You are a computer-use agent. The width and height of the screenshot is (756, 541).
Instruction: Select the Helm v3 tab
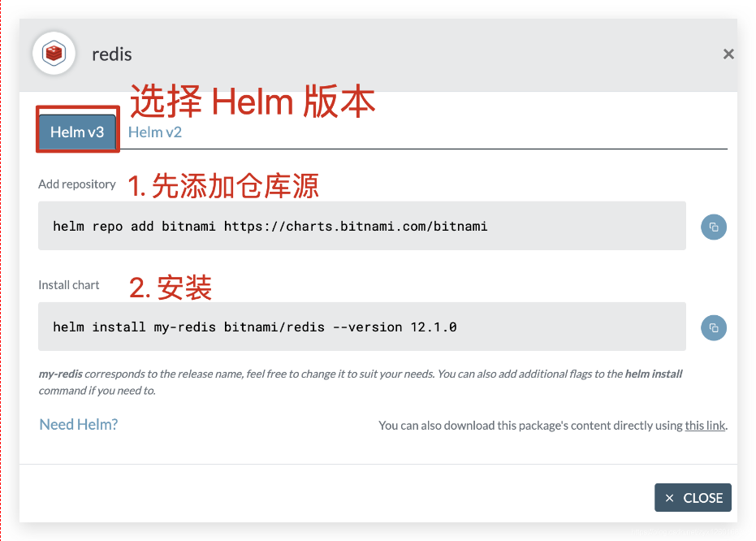[77, 132]
